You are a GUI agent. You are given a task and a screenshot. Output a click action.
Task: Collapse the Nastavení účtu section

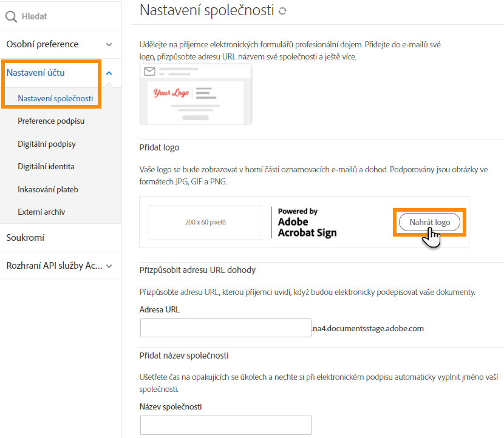(109, 73)
